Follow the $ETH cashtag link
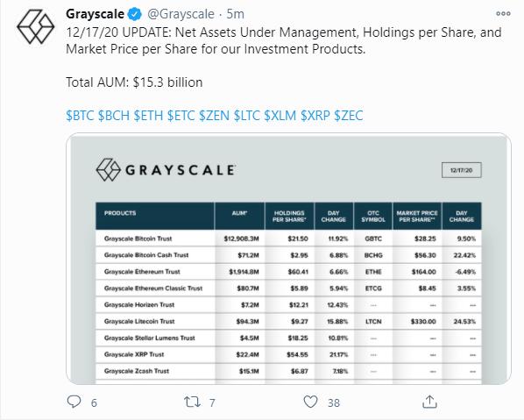Screen dimensions: 524x420 (148, 116)
